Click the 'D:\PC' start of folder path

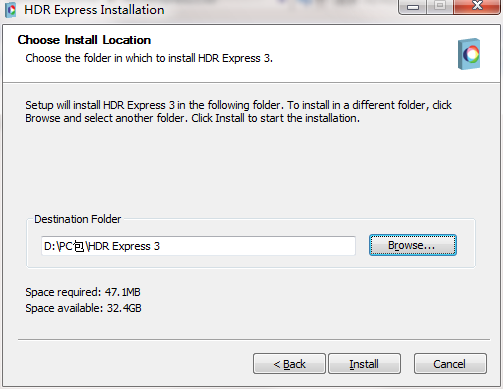click(59, 246)
